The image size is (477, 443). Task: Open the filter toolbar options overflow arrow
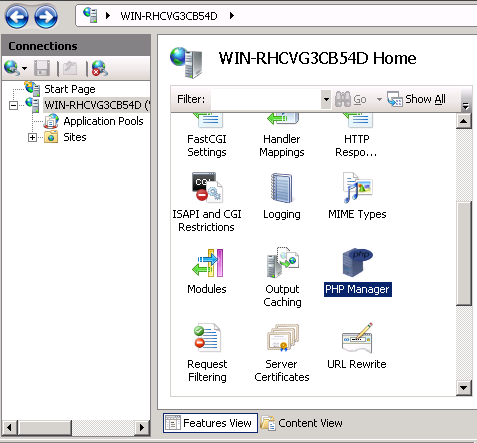tap(466, 106)
